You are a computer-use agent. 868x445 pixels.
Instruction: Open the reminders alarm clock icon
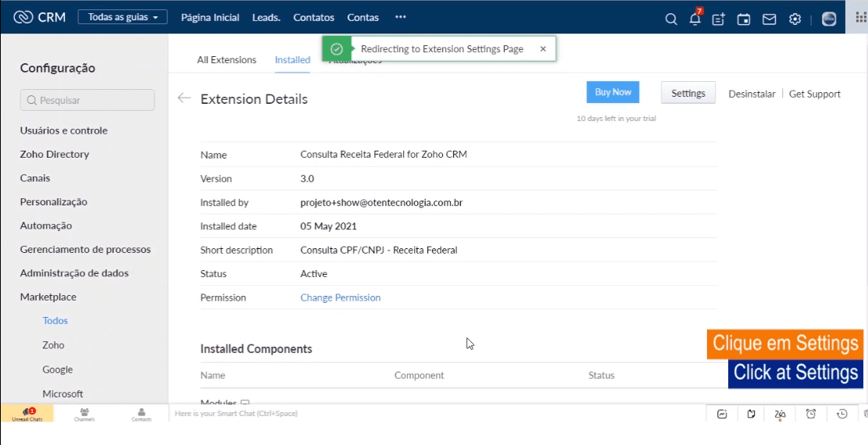(811, 414)
